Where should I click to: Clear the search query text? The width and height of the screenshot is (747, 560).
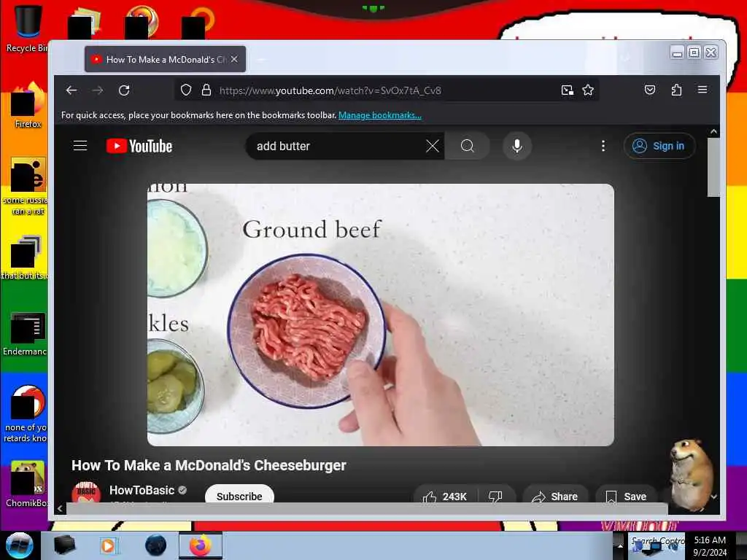(432, 146)
